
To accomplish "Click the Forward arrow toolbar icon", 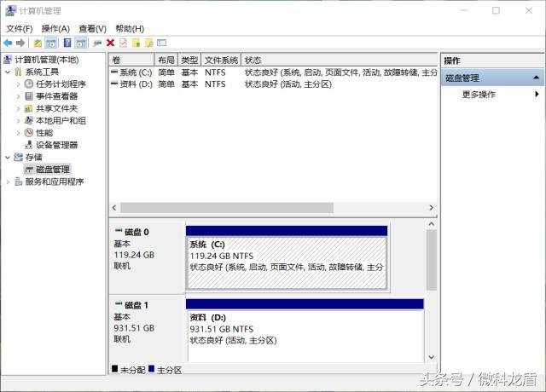I will [20, 43].
